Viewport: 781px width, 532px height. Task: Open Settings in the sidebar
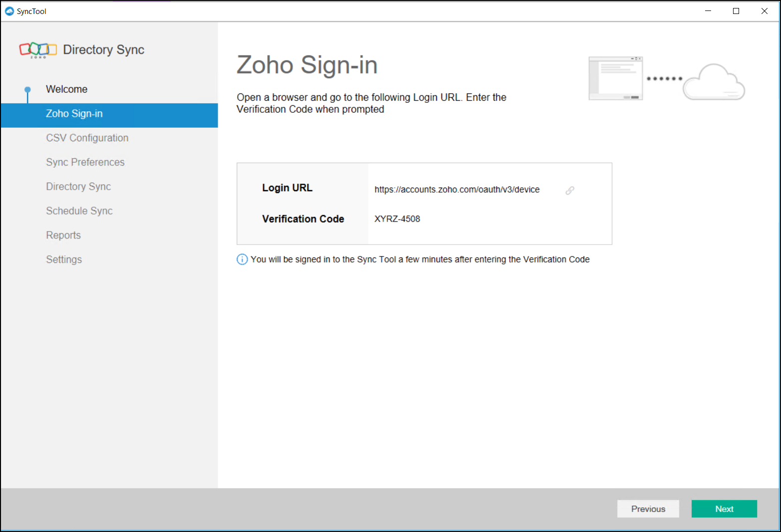(x=64, y=260)
